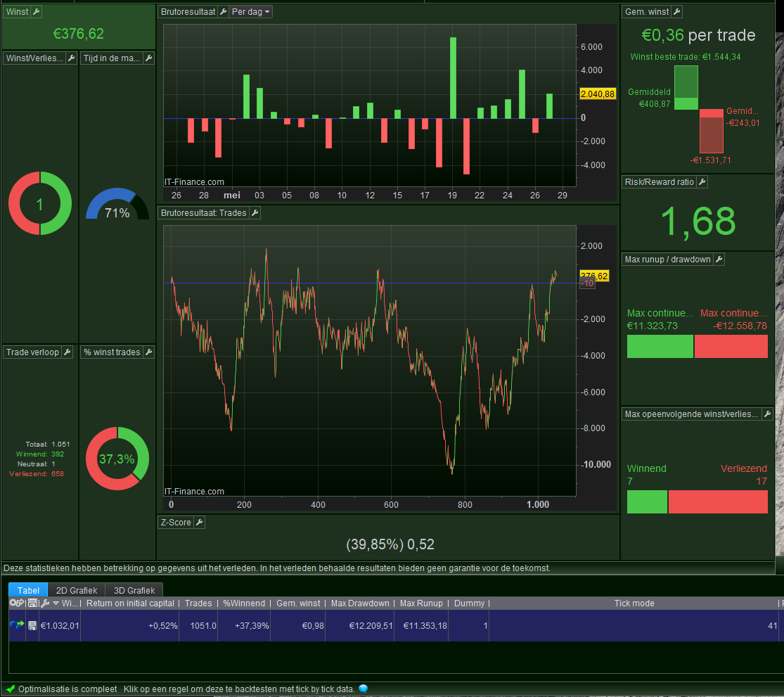
Task: Click the (39,85%) 0,52 Z-Score value
Action: 390,544
